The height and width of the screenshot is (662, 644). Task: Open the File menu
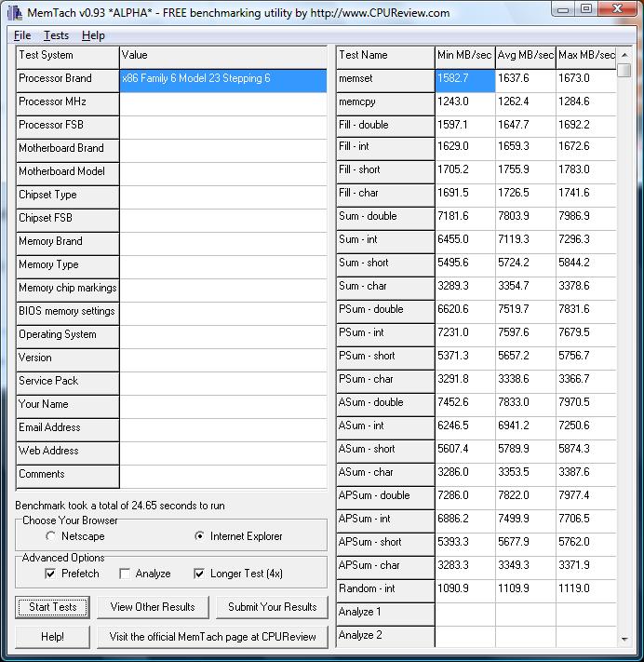pos(22,35)
